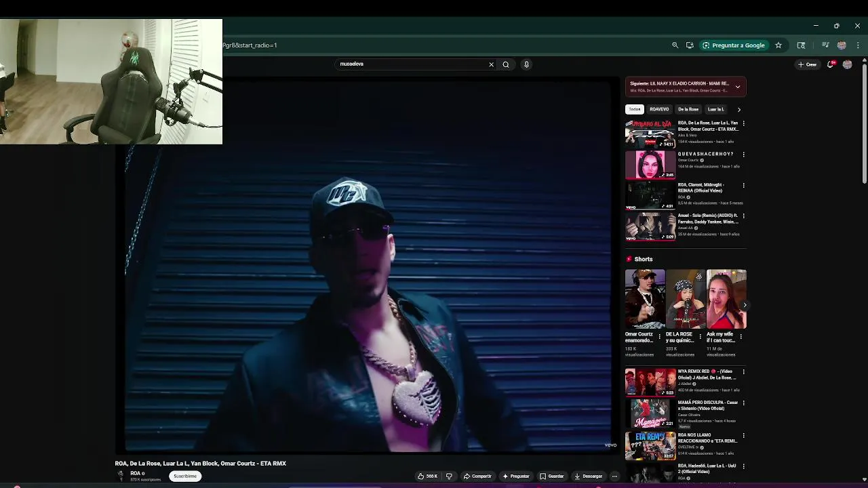Image resolution: width=868 pixels, height=488 pixels.
Task: Open the Ask my wife short
Action: pos(726,299)
